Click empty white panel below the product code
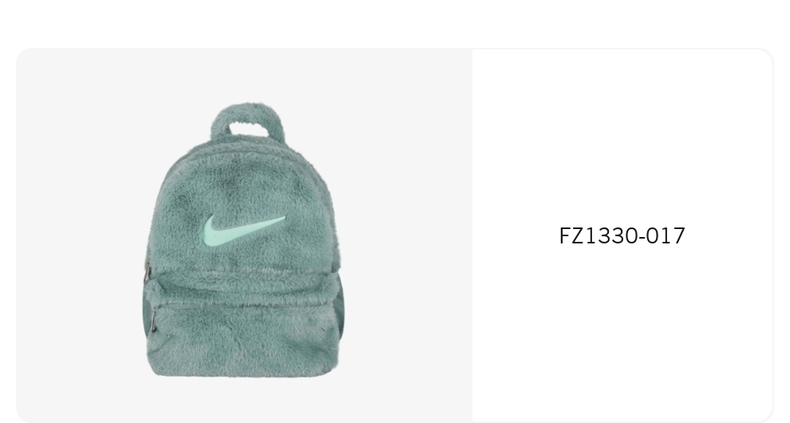 coord(622,332)
